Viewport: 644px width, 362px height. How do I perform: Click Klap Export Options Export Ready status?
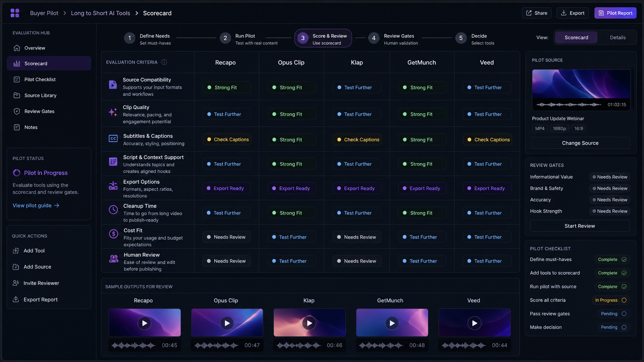click(x=357, y=189)
